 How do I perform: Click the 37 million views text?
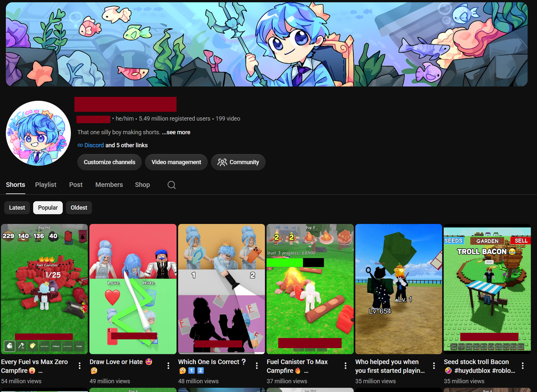[x=287, y=381]
